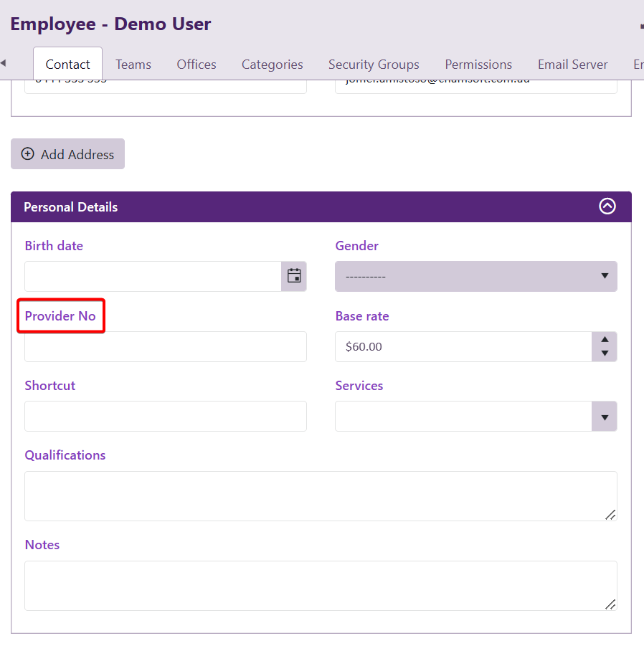Screen dimensions: 644x646
Task: Click the Provider No input field
Action: [x=166, y=346]
